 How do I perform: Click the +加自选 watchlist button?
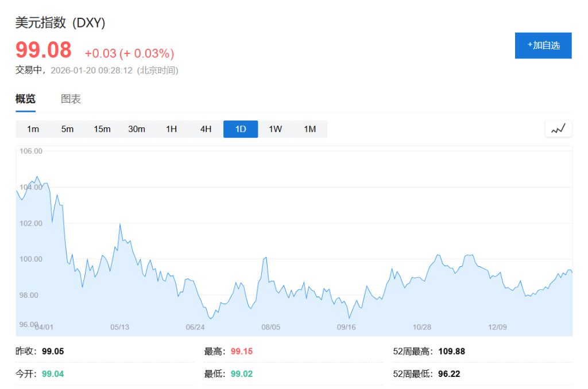[x=543, y=45]
